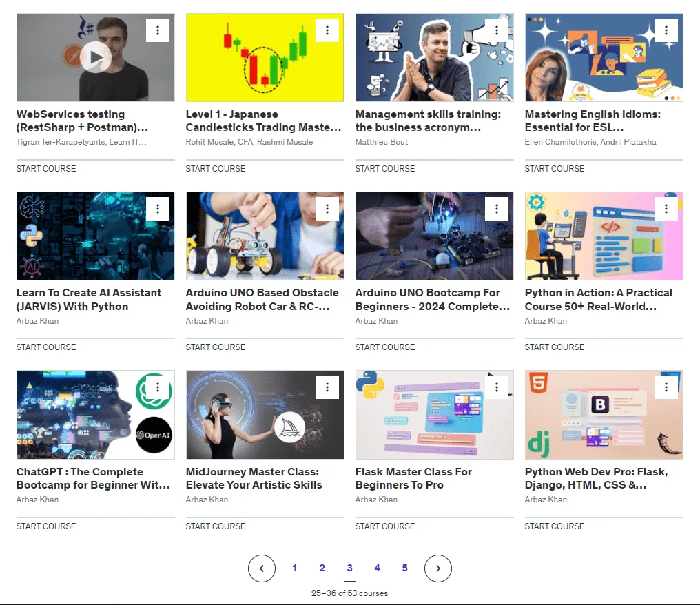Open 'WebServices testing (RestSharp + Postman)' title
This screenshot has width=700, height=605.
coord(82,121)
